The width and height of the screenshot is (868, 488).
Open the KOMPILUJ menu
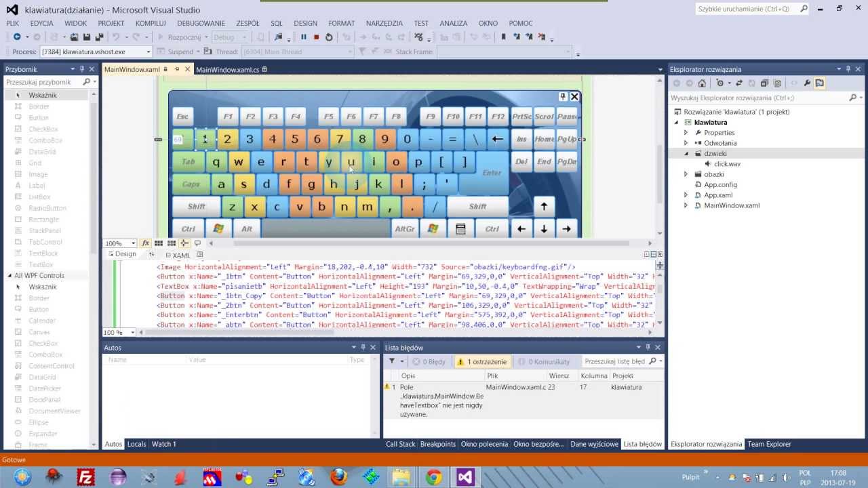[151, 23]
